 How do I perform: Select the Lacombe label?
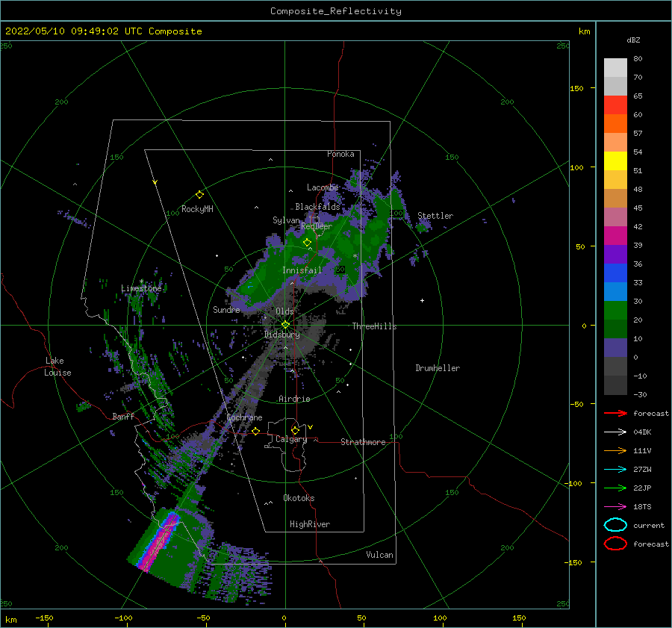tap(323, 187)
